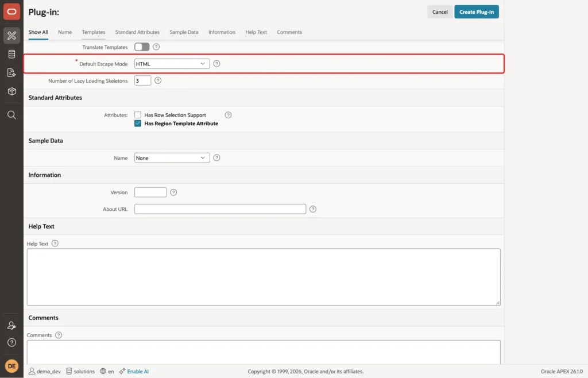The height and width of the screenshot is (378, 588).
Task: Go to the Information tab
Action: (x=222, y=32)
